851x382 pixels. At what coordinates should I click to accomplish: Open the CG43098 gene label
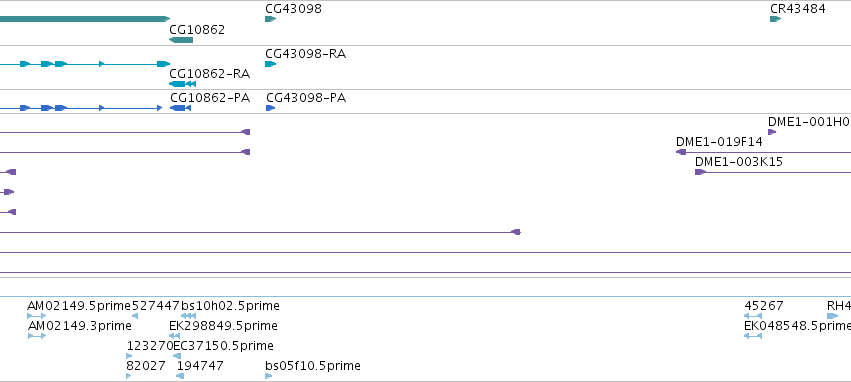[x=293, y=9]
